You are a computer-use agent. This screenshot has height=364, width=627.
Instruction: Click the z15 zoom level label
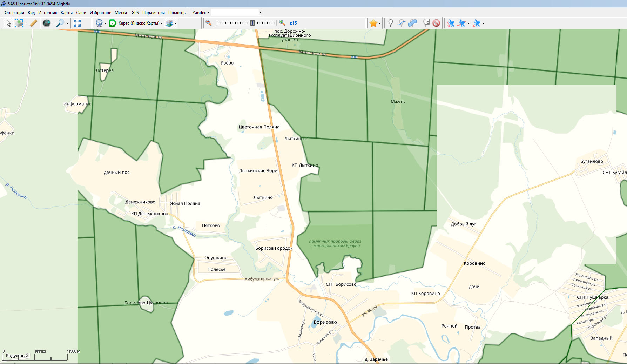coord(293,23)
